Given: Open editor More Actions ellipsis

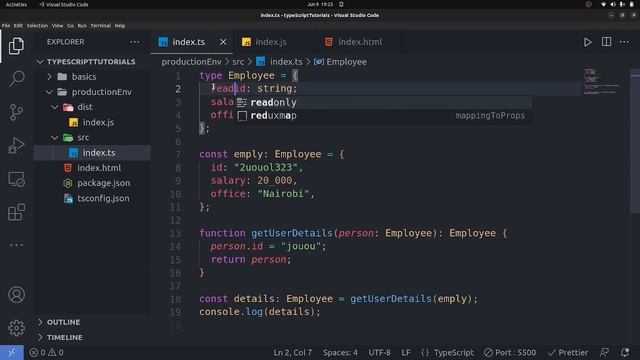Looking at the screenshot, I should pyautogui.click(x=624, y=42).
